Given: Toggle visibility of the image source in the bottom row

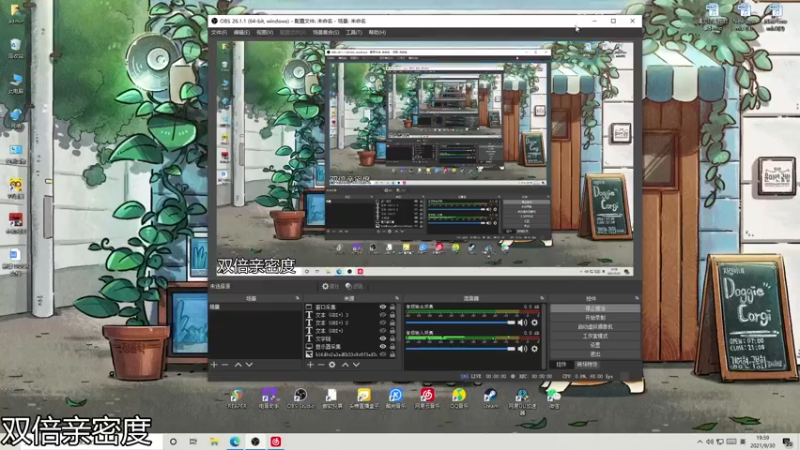Looking at the screenshot, I should pos(383,354).
